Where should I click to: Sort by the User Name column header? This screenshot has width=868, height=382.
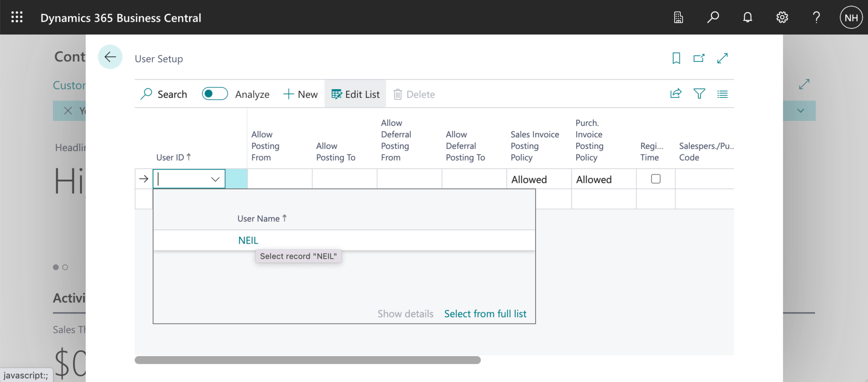pos(259,219)
